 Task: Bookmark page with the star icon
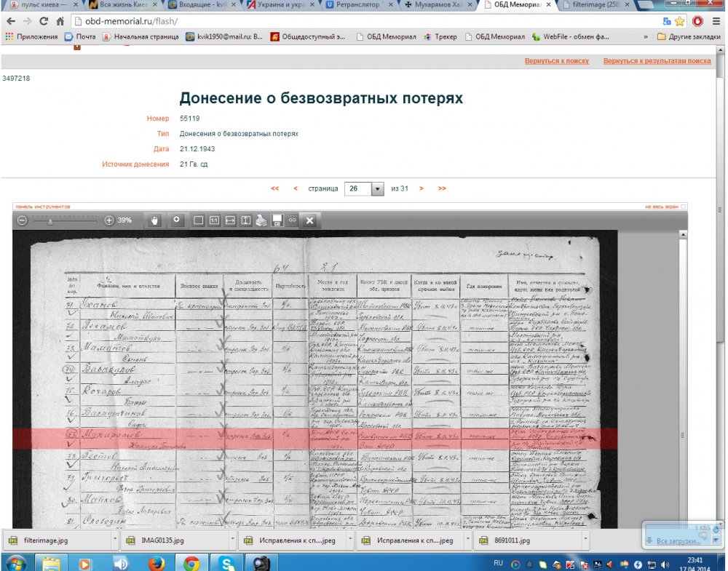click(x=679, y=21)
